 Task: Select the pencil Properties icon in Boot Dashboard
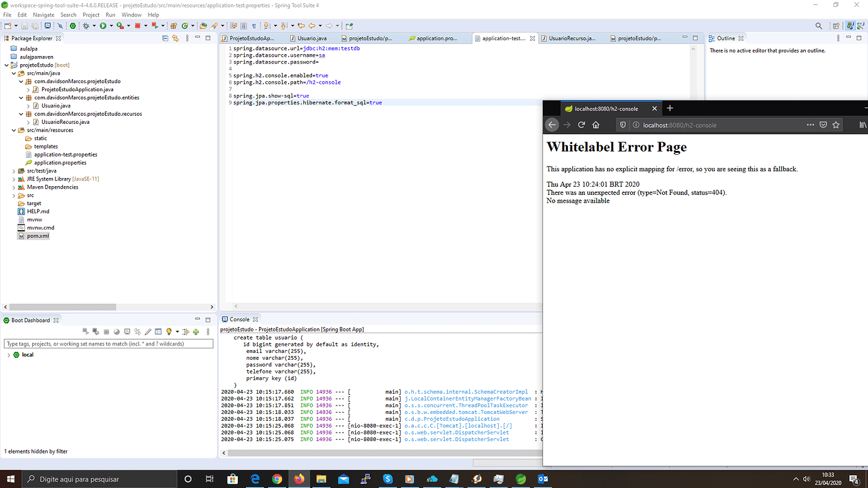[148, 331]
